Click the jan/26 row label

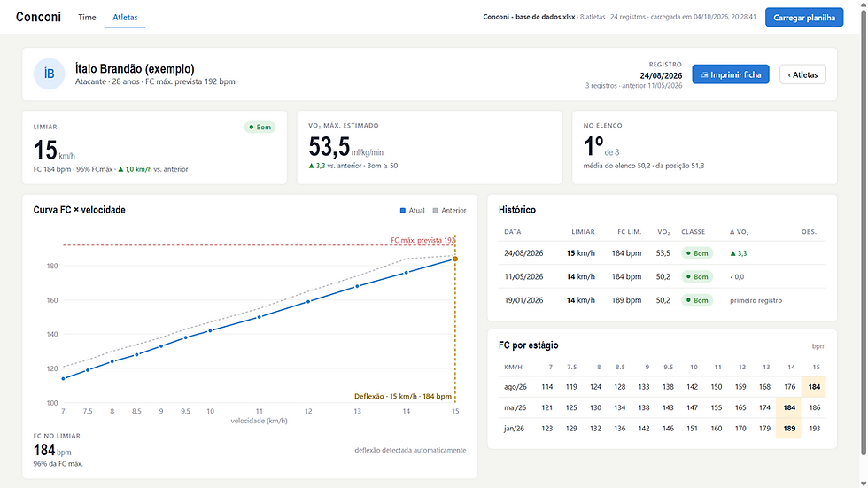point(515,429)
